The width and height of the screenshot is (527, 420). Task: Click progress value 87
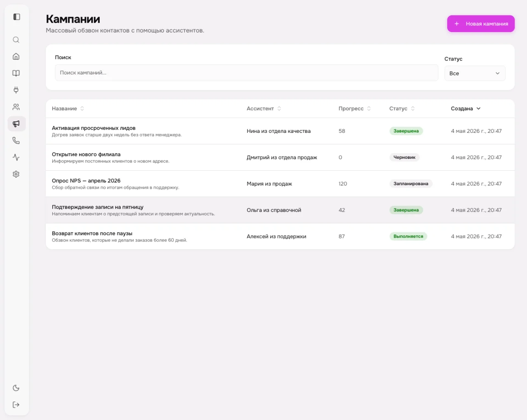click(x=342, y=237)
